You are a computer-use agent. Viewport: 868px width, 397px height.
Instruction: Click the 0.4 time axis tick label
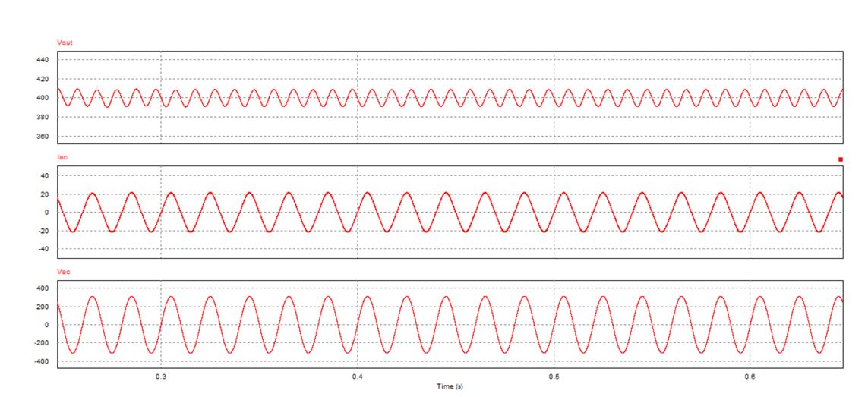tap(358, 377)
